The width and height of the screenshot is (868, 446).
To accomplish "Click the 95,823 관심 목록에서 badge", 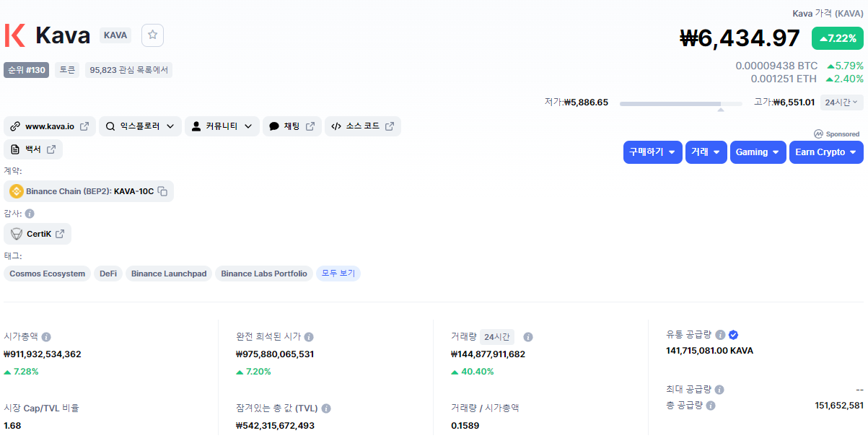I will 128,70.
